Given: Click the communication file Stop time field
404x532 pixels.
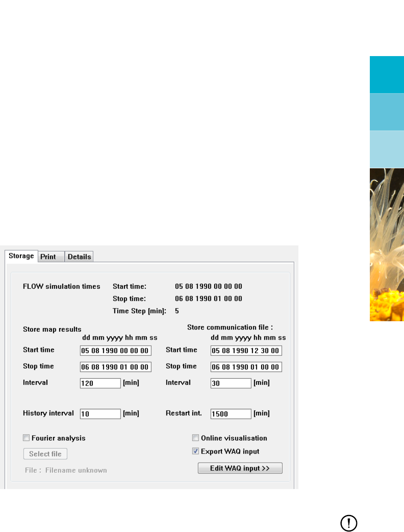Looking at the screenshot, I should tap(246, 367).
